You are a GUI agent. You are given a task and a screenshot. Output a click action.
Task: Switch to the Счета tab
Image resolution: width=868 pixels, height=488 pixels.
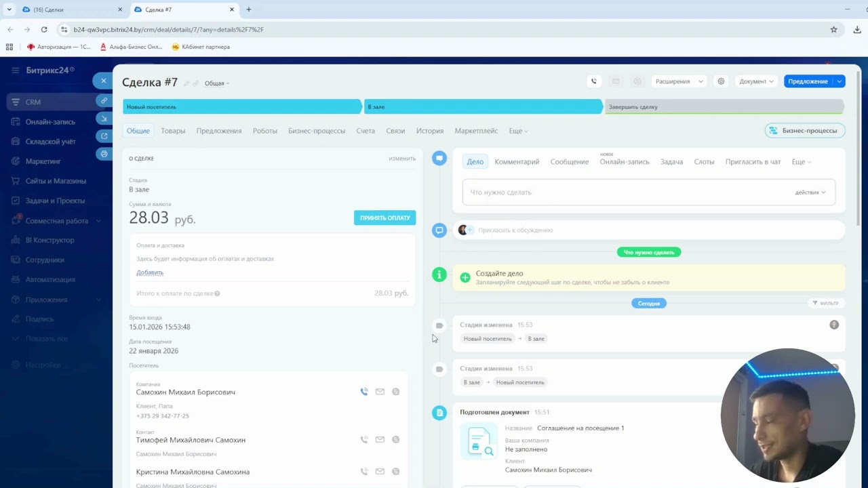click(x=366, y=131)
